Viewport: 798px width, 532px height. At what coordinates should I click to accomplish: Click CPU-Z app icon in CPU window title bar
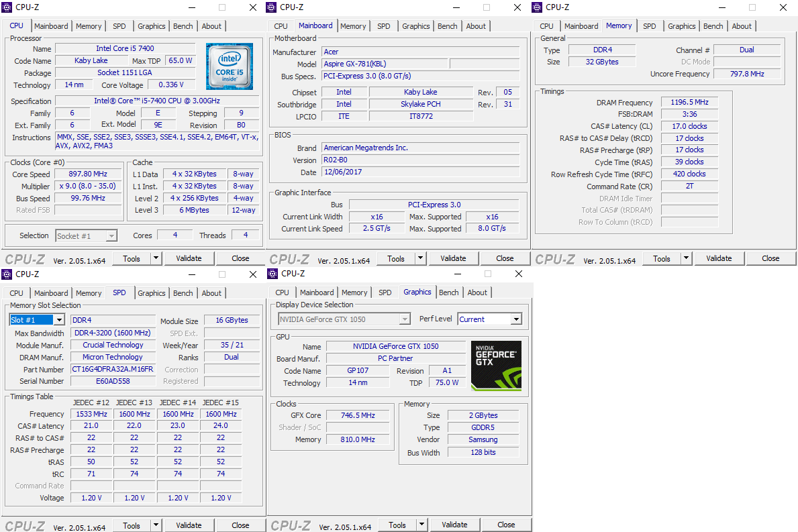7,7
